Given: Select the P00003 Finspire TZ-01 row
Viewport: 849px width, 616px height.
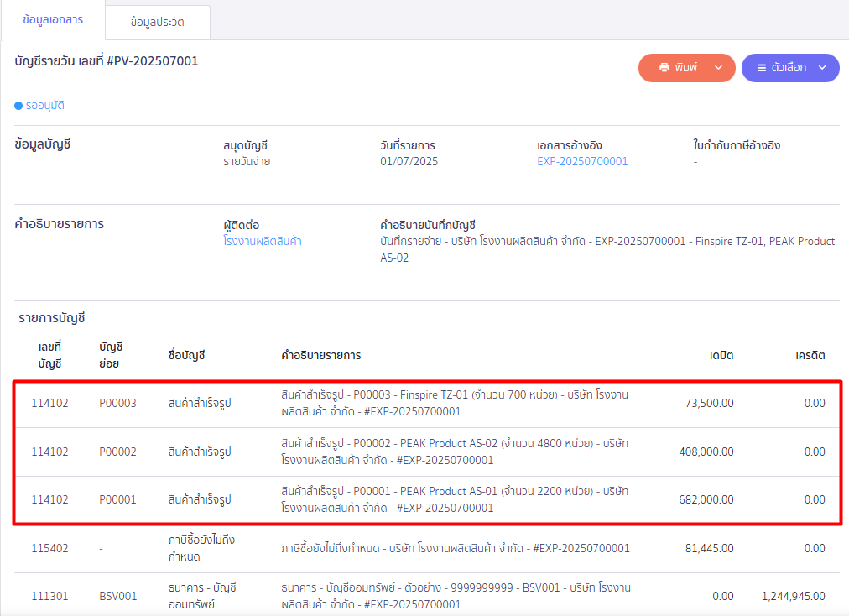Looking at the screenshot, I should [x=426, y=403].
